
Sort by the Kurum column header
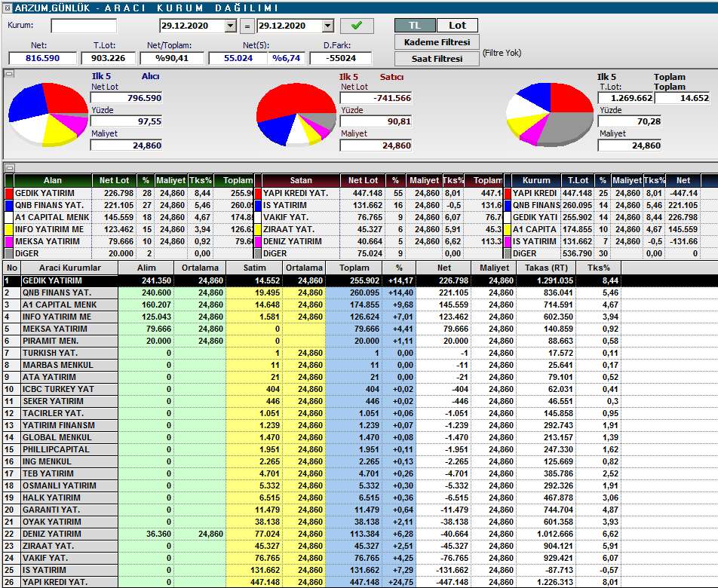tap(536, 180)
